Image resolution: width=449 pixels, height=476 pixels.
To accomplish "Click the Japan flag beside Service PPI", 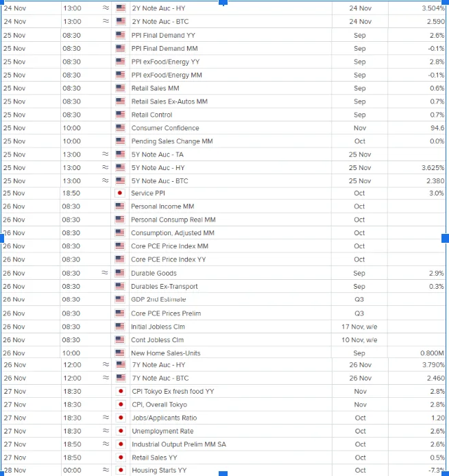I will [120, 193].
